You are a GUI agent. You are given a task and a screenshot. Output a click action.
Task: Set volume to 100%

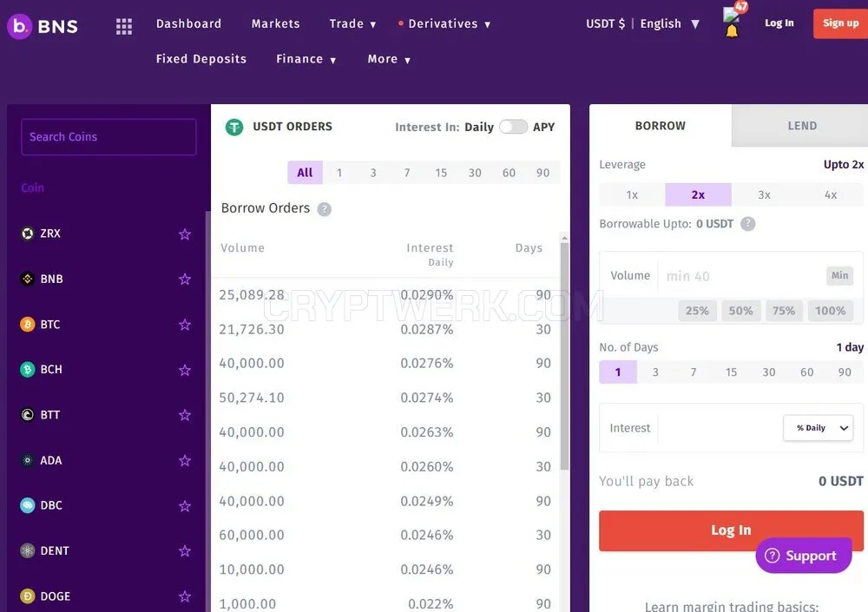coord(831,312)
